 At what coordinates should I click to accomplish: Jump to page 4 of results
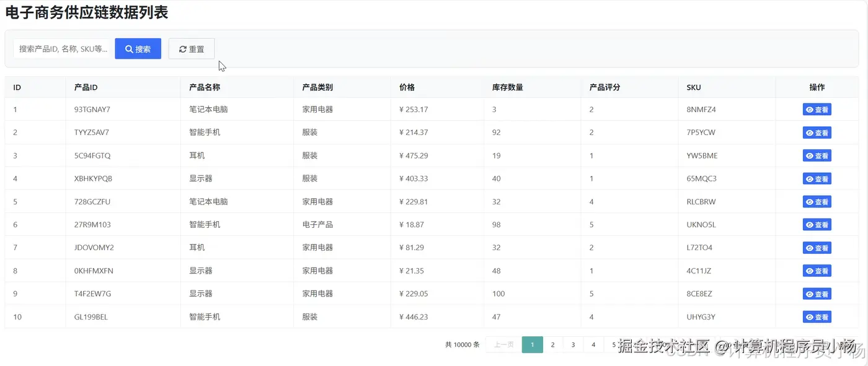tap(593, 344)
